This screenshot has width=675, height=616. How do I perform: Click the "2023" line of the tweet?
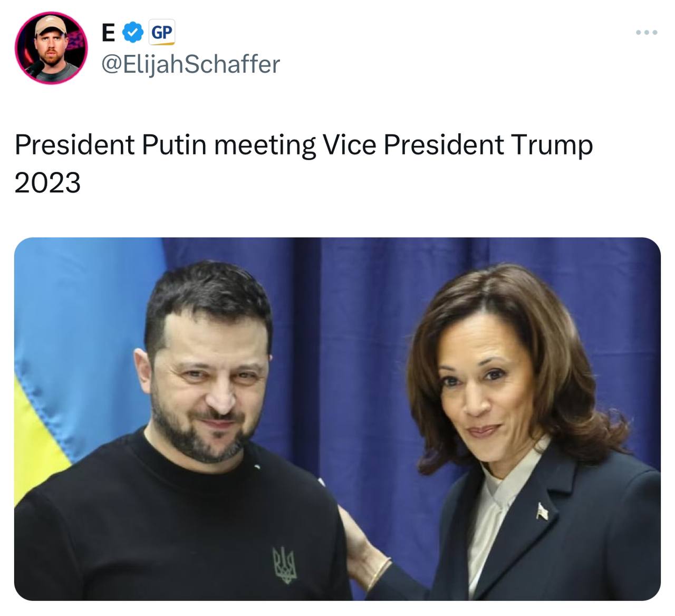47,183
